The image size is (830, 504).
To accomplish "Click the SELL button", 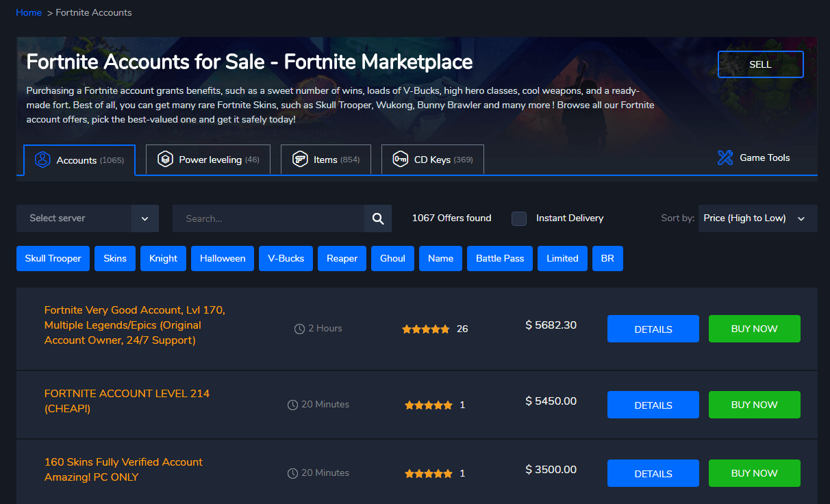I will point(760,64).
